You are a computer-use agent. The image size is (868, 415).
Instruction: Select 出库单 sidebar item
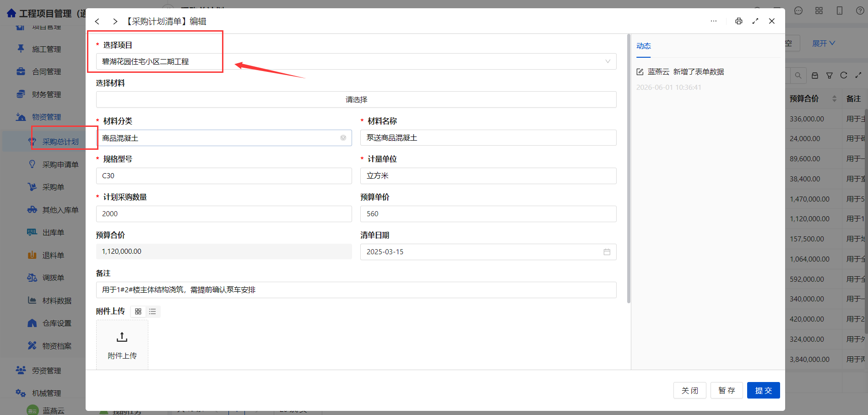click(53, 233)
